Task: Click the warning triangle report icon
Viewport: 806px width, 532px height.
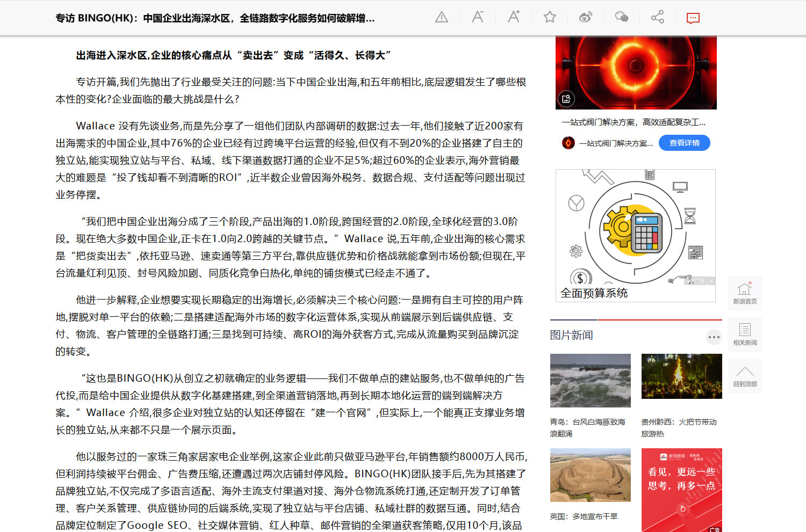Action: click(x=442, y=17)
